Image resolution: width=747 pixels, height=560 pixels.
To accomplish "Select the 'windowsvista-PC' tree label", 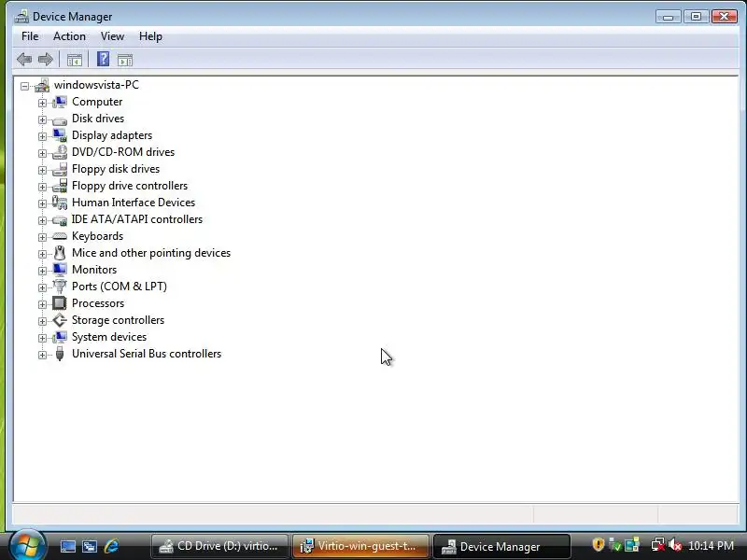I will [x=96, y=85].
